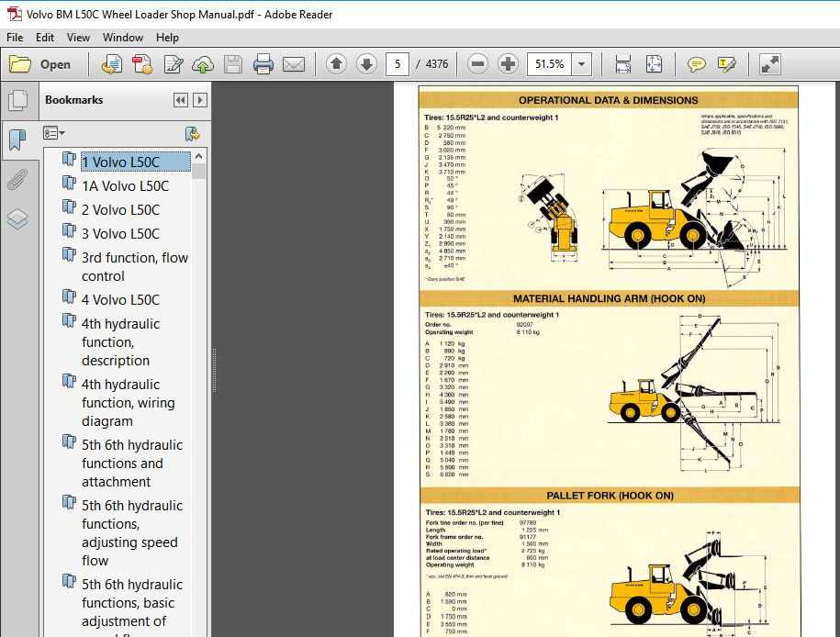Toggle the Bookmarks panel icon

click(x=18, y=140)
